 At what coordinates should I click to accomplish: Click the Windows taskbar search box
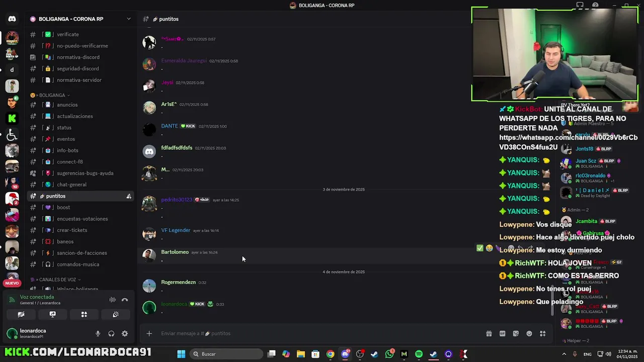click(x=227, y=354)
